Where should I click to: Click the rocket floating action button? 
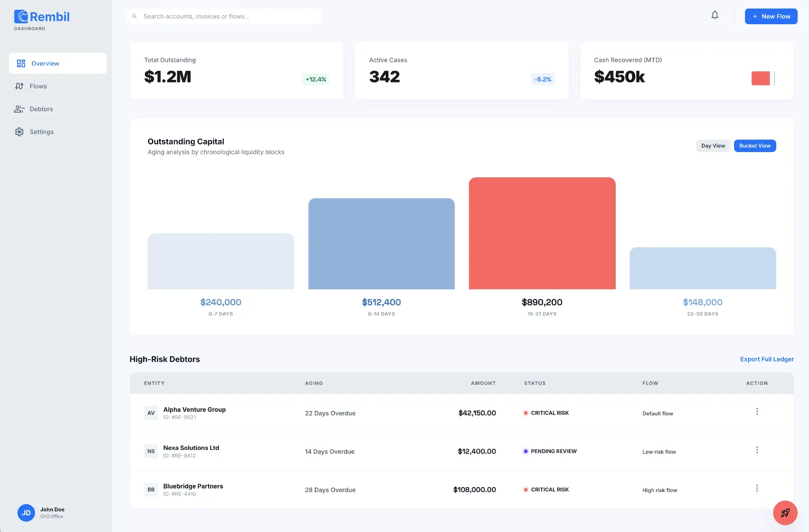click(785, 513)
